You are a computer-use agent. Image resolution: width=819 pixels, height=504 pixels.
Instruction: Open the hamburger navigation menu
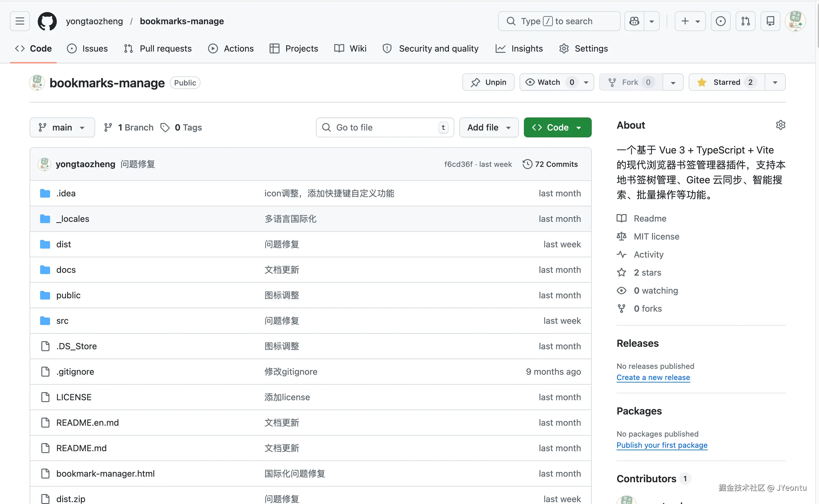click(20, 21)
